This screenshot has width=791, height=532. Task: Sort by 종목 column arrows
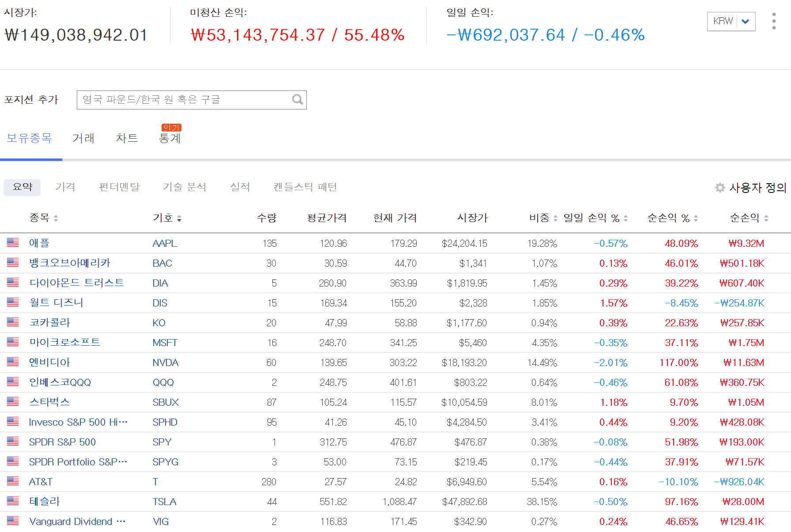coord(56,218)
